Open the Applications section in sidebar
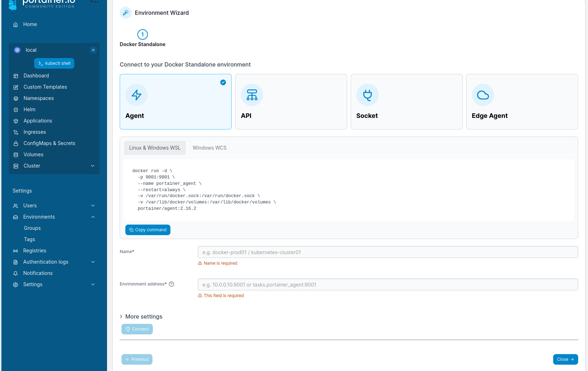The image size is (588, 371). [x=38, y=121]
